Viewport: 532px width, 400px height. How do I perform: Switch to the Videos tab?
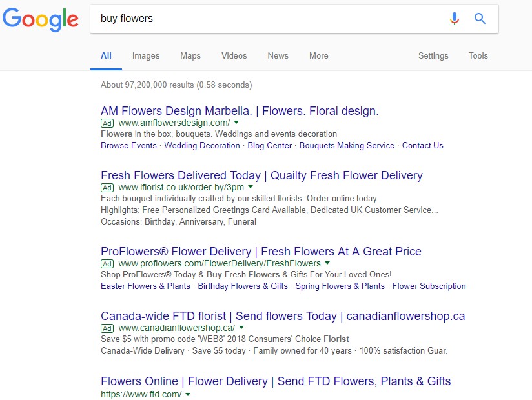[234, 56]
